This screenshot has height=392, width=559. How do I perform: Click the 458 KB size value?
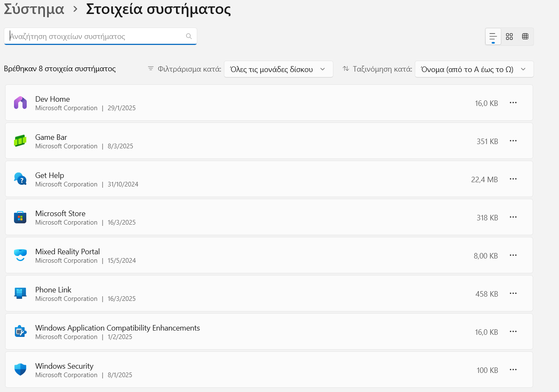(487, 294)
